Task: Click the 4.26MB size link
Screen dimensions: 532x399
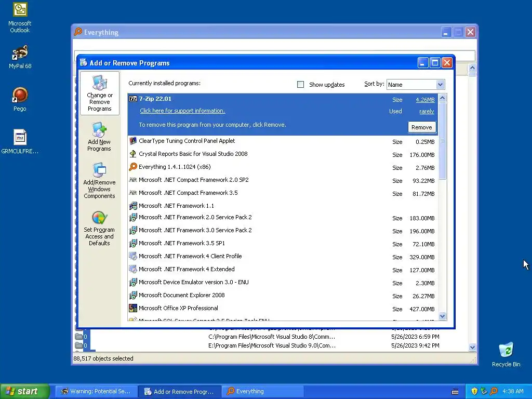Action: pos(425,100)
